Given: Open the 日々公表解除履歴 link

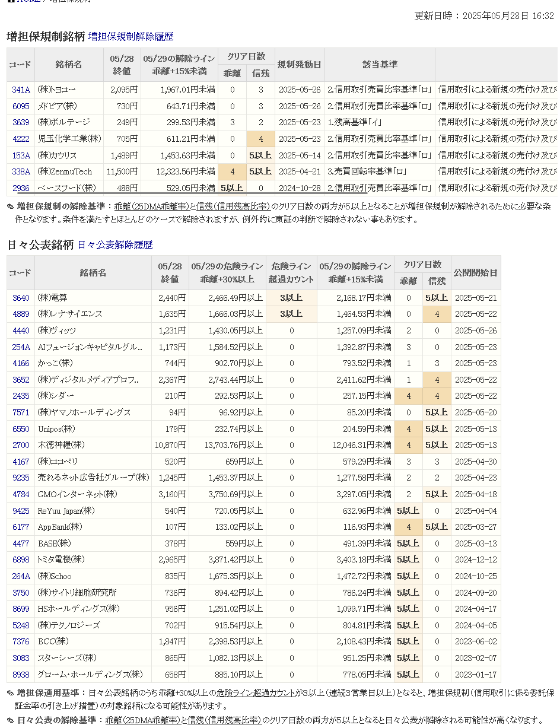Looking at the screenshot, I should [x=115, y=245].
